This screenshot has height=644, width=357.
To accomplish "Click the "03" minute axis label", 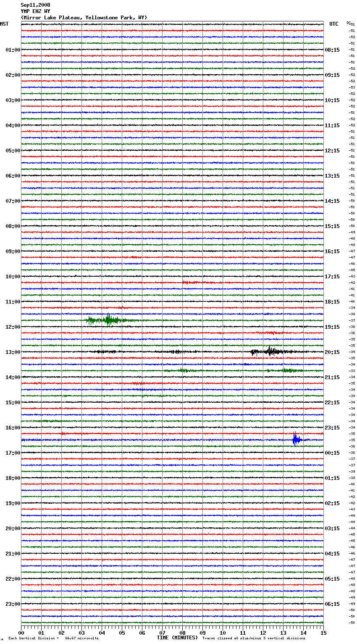I will [81, 633].
